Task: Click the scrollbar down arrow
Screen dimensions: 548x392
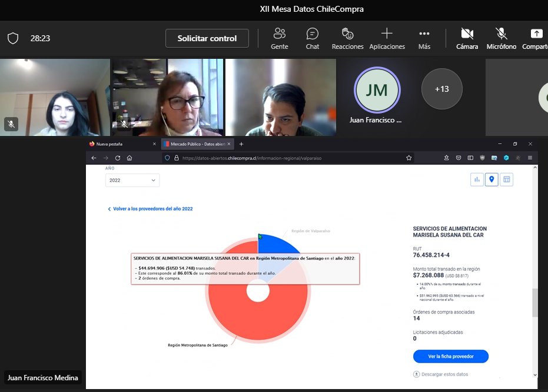Action: (534, 375)
